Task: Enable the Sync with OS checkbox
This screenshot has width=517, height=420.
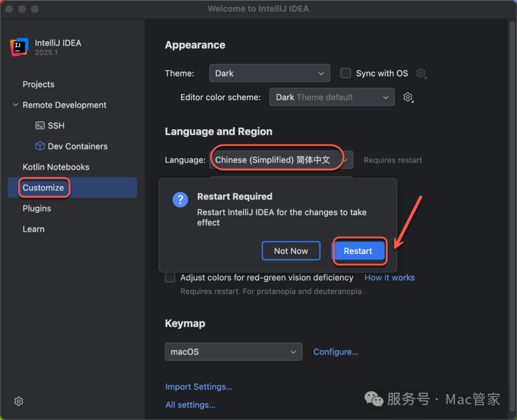Action: pyautogui.click(x=346, y=73)
